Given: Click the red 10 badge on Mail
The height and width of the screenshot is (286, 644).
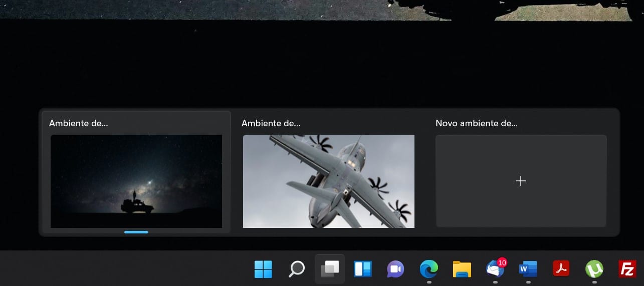Looking at the screenshot, I should pyautogui.click(x=502, y=262).
